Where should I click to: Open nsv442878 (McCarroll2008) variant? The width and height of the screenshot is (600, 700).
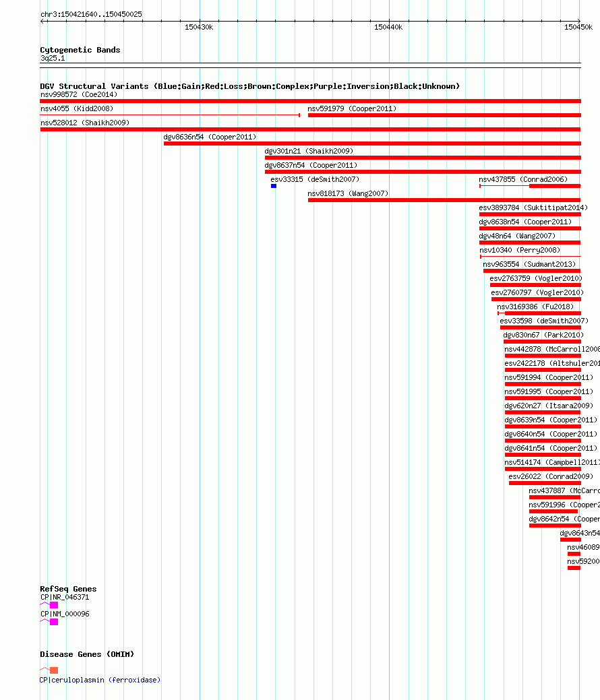pyautogui.click(x=552, y=349)
